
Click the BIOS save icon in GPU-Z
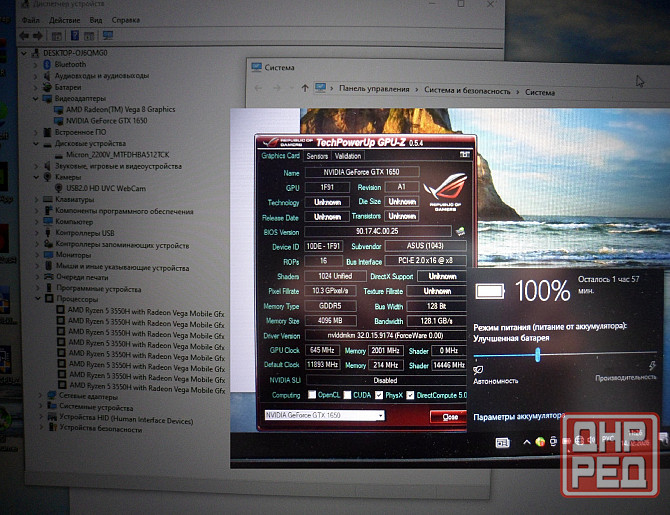tap(459, 232)
